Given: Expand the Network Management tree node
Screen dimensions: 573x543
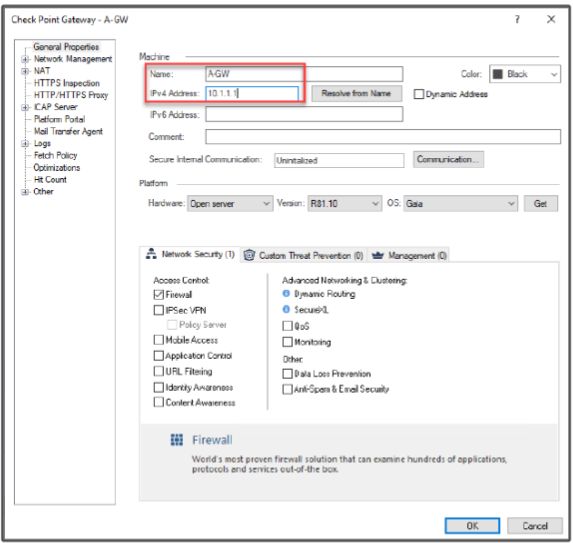Looking at the screenshot, I should point(25,59).
